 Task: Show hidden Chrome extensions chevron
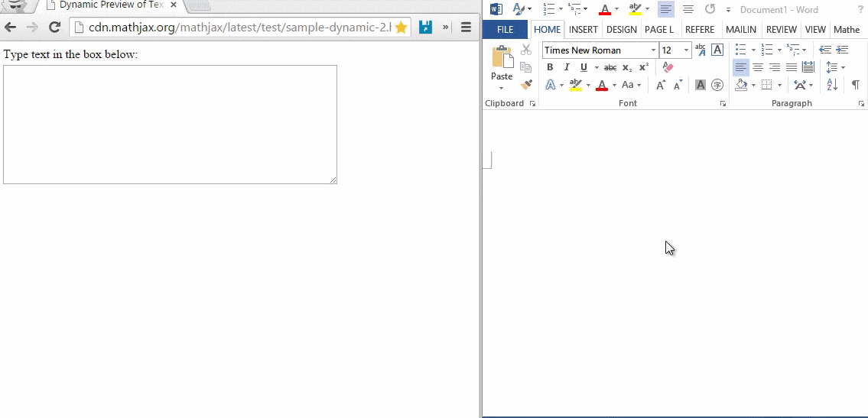click(x=445, y=27)
